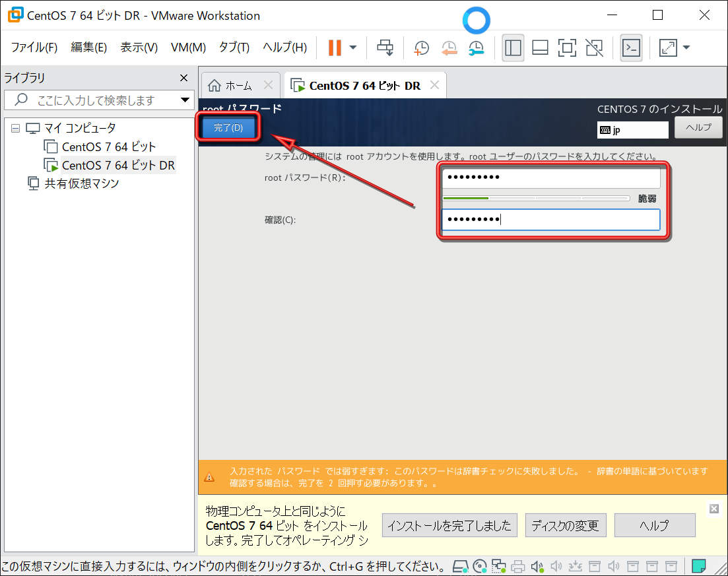Select マイ コンピュータ in the library

[79, 128]
